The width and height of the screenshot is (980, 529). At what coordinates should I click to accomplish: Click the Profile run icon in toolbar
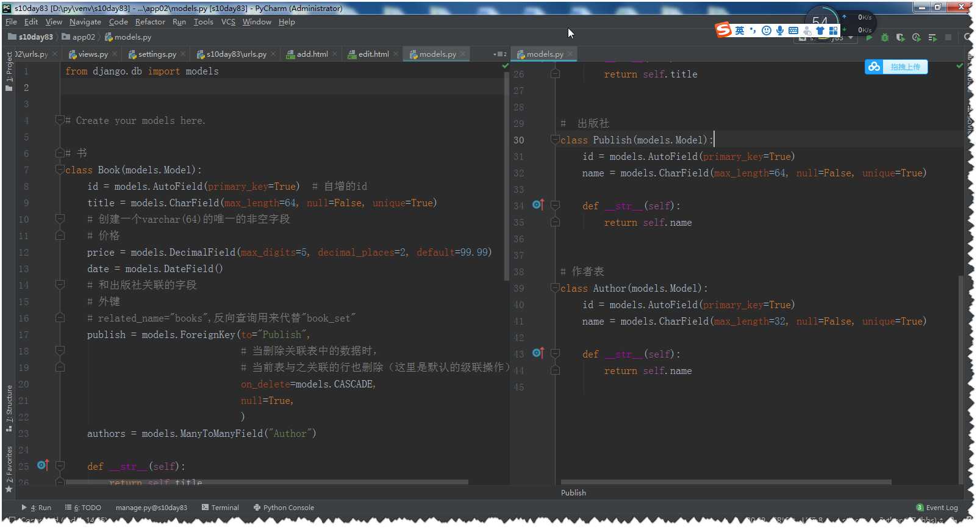coord(917,38)
